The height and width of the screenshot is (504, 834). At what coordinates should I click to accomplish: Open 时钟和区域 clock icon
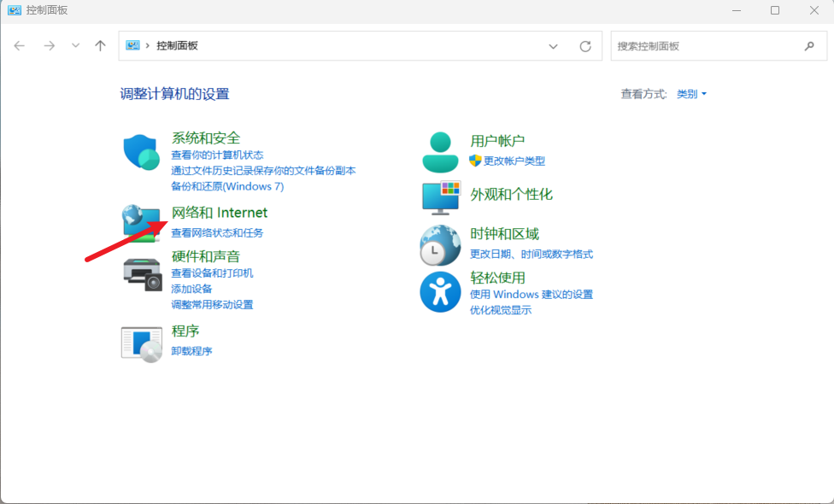click(439, 243)
